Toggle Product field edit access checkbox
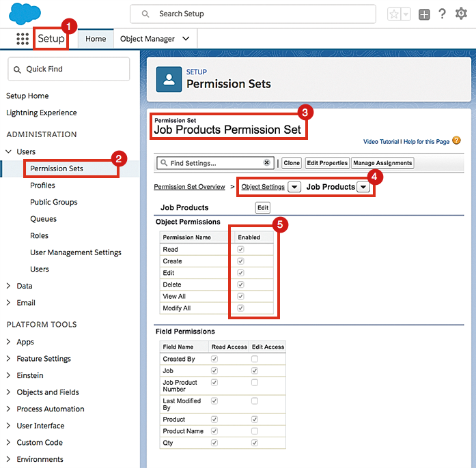Image resolution: width=476 pixels, height=468 pixels. pyautogui.click(x=255, y=419)
